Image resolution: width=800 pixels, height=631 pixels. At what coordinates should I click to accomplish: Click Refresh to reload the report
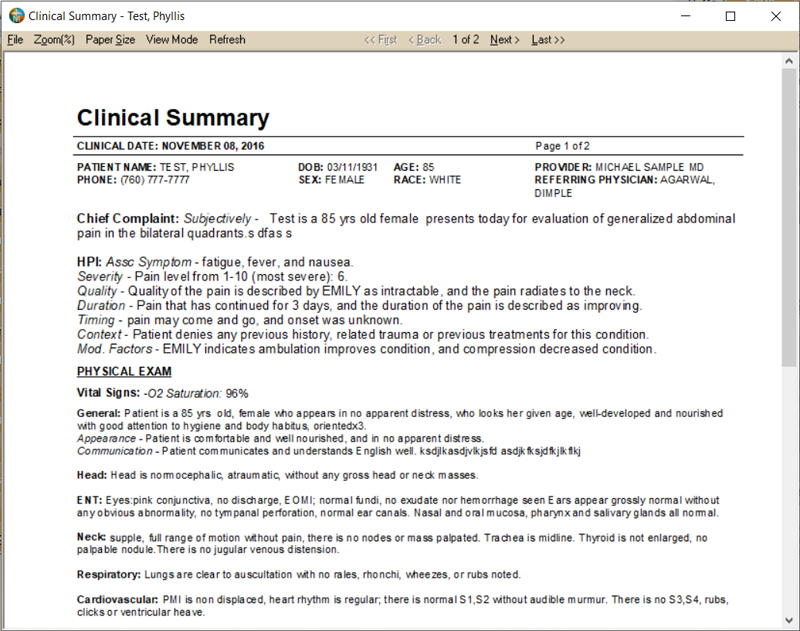(x=227, y=40)
